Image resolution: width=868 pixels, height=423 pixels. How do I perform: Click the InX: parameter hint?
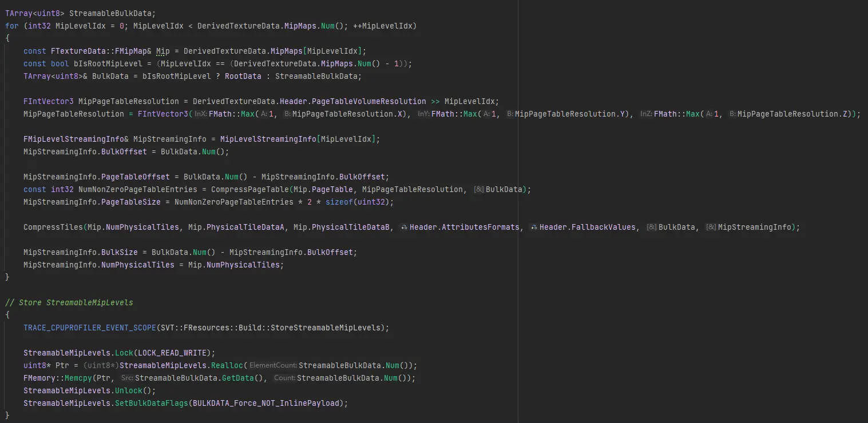[200, 114]
